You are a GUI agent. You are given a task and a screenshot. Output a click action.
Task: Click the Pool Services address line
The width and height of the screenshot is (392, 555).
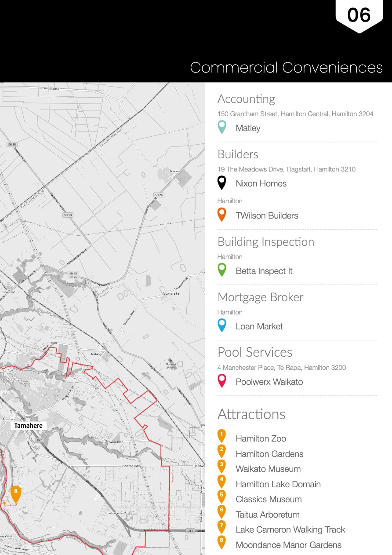click(282, 368)
